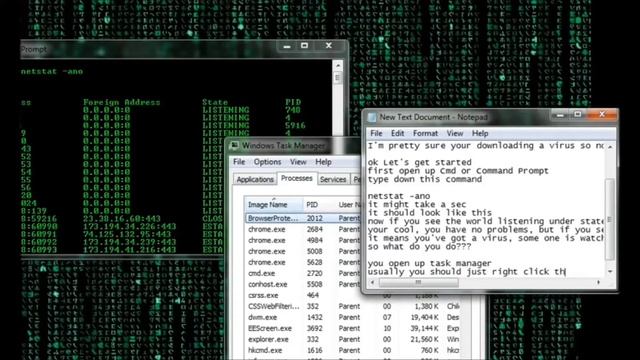Image resolution: width=640 pixels, height=360 pixels.
Task: Click Command Prompt scrollbar thumb
Action: pyautogui.click(x=338, y=78)
